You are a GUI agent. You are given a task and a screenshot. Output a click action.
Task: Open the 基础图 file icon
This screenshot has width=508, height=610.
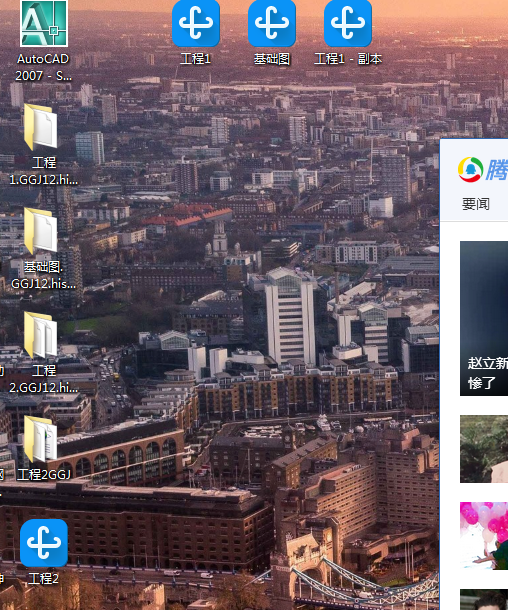272,23
